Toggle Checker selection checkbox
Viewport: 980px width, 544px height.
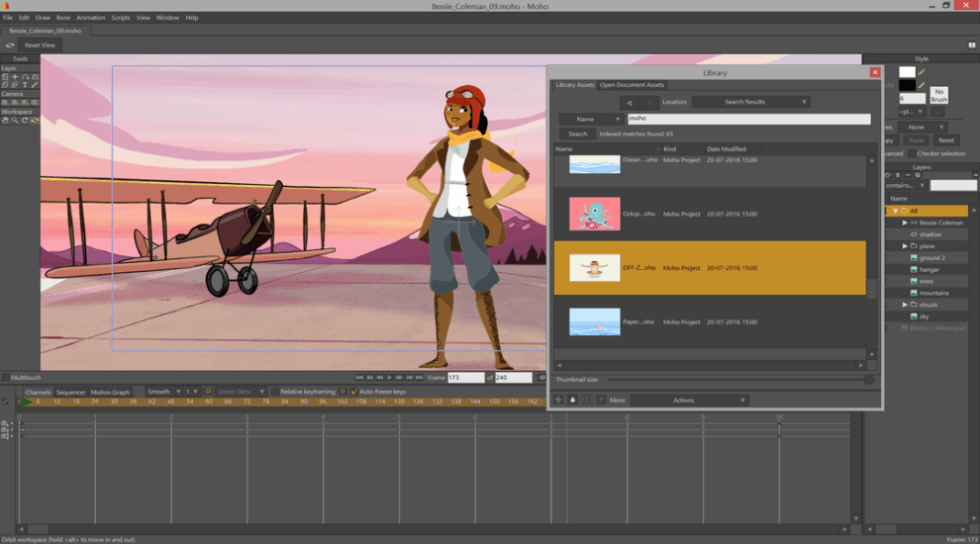[x=912, y=153]
